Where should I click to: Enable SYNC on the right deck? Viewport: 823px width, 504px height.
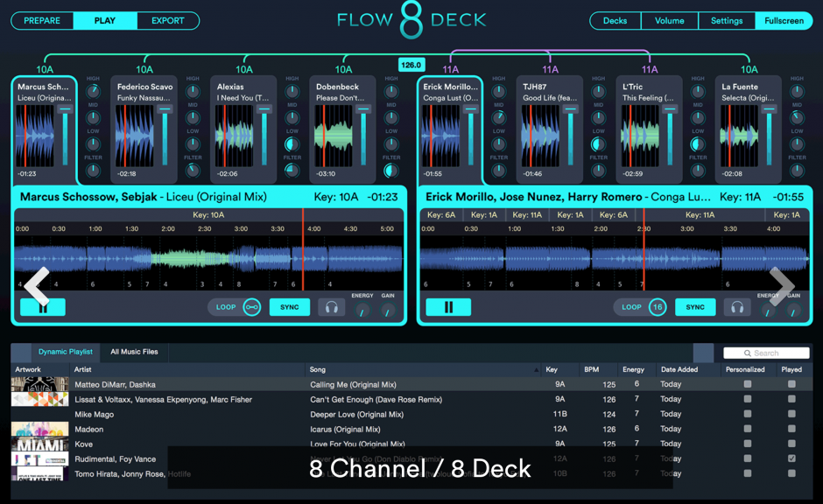pyautogui.click(x=697, y=306)
